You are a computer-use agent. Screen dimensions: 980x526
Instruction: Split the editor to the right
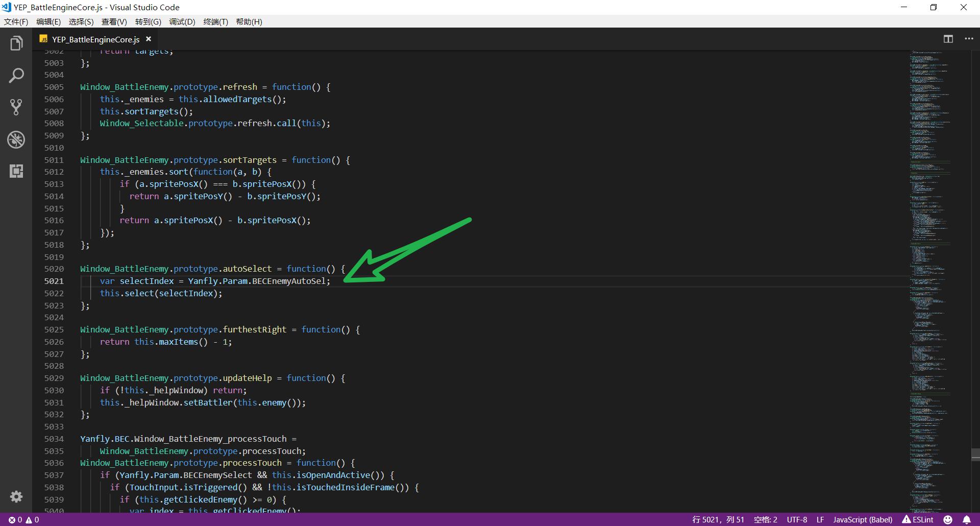(948, 39)
